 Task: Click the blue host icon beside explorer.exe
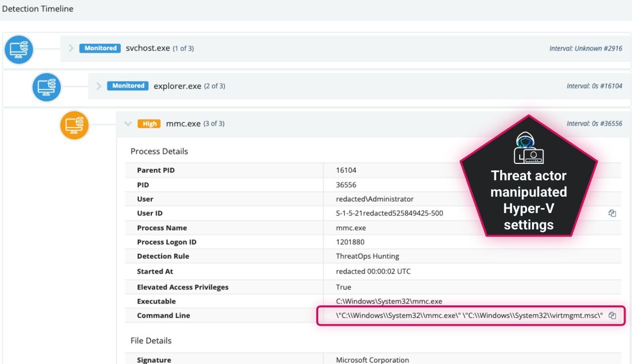(x=47, y=87)
